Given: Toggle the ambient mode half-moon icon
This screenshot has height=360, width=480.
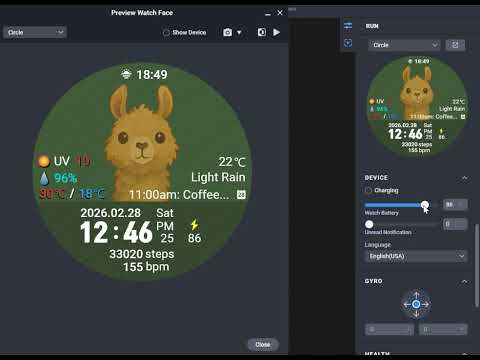Looking at the screenshot, I should point(262,32).
